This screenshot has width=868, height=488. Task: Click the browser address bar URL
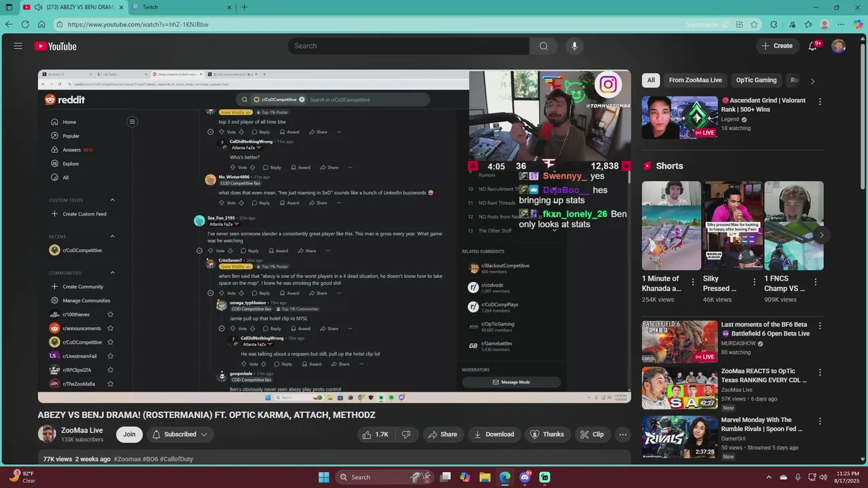coord(138,24)
